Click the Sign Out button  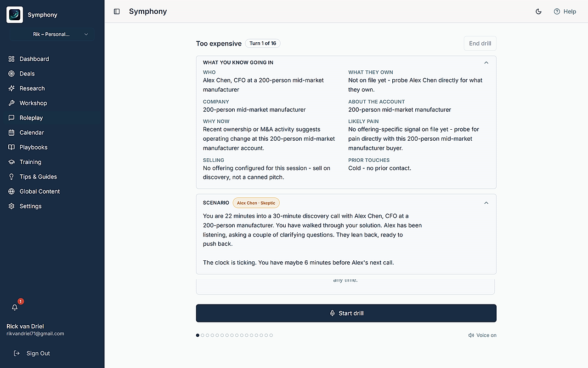(x=32, y=353)
